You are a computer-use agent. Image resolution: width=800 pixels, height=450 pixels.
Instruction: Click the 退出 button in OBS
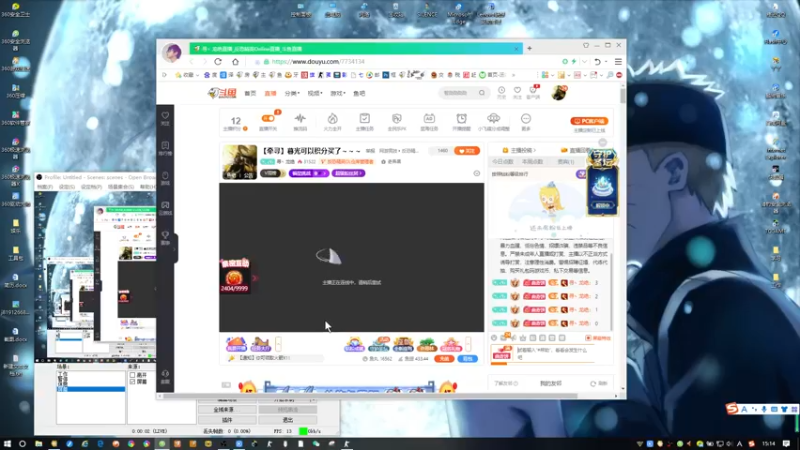click(x=288, y=420)
